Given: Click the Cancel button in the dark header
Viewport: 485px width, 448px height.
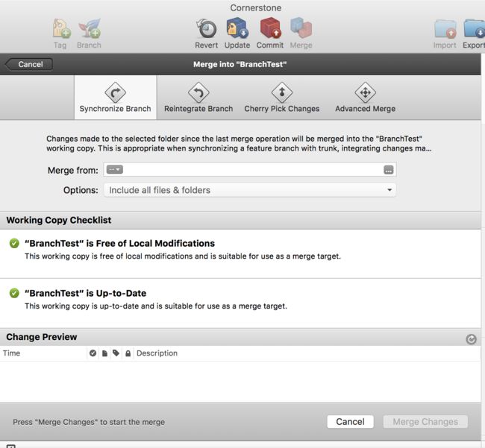Looking at the screenshot, I should (x=29, y=64).
